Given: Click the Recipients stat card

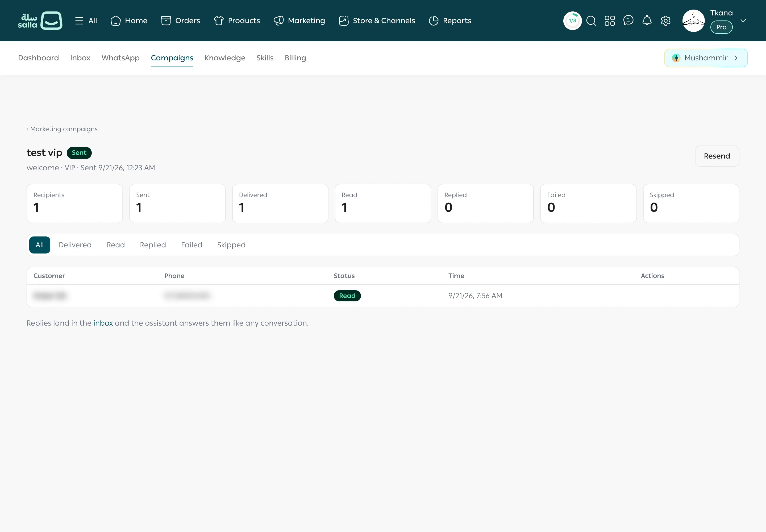Looking at the screenshot, I should tap(75, 203).
